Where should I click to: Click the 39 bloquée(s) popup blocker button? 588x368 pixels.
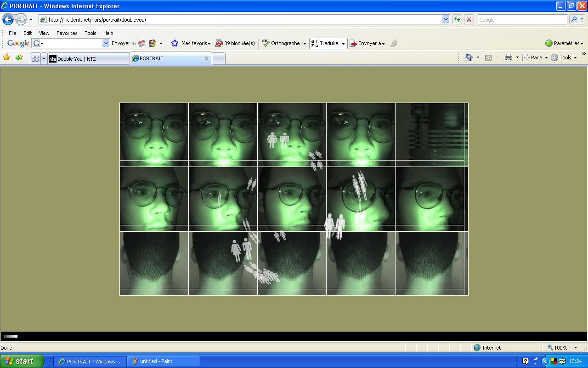[x=235, y=43]
